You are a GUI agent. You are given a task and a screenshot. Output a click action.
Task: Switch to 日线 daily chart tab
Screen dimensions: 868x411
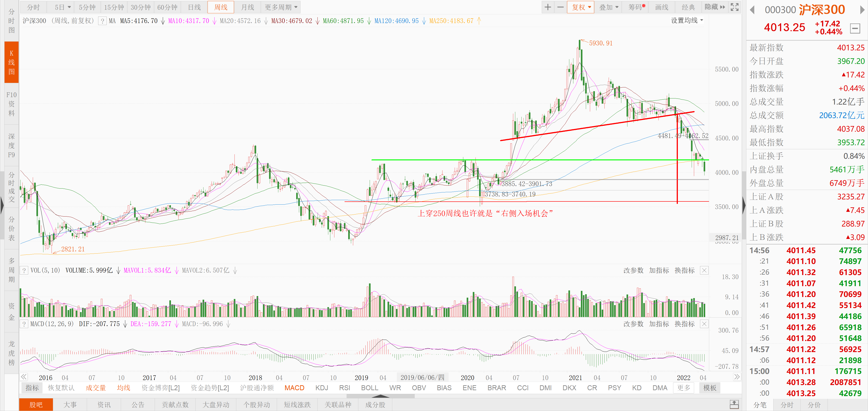[x=194, y=7]
